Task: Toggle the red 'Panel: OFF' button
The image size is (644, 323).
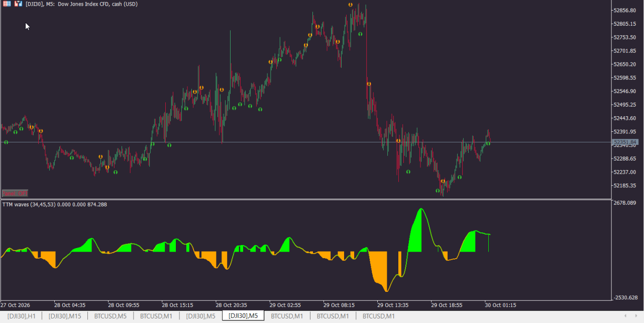Action: pyautogui.click(x=15, y=193)
